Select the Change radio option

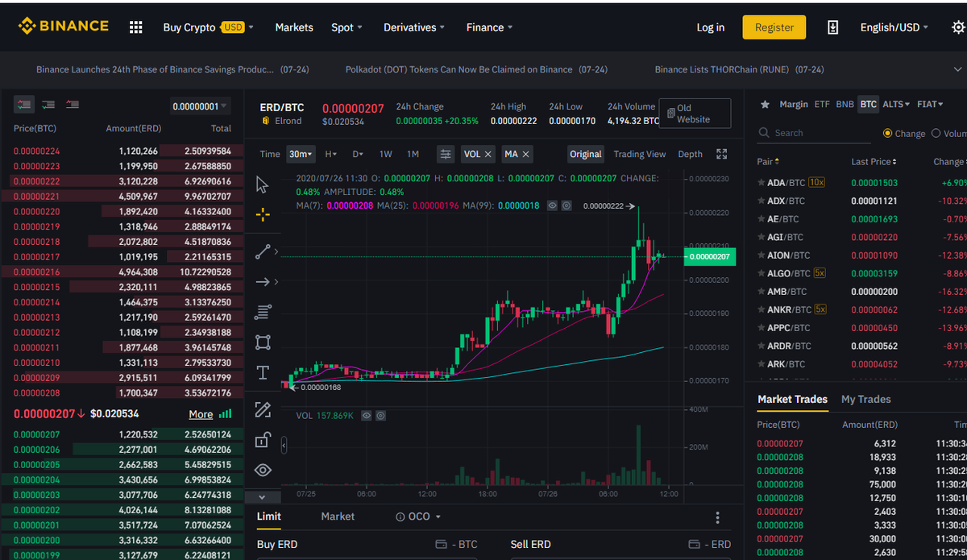[888, 133]
